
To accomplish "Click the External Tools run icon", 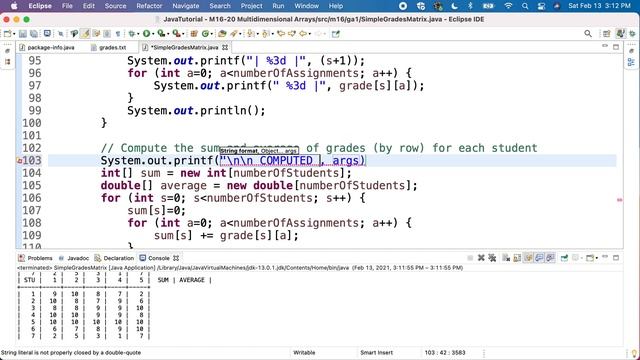I will click(176, 34).
